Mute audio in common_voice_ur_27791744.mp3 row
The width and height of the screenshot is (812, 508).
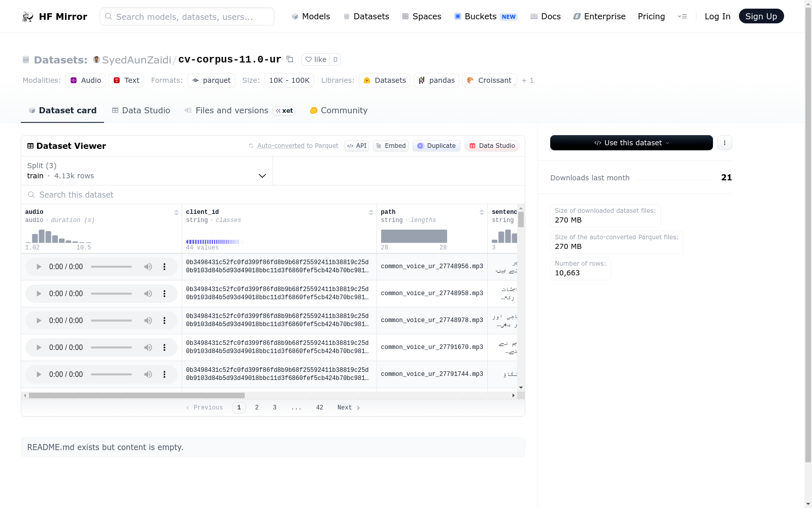pyautogui.click(x=148, y=374)
